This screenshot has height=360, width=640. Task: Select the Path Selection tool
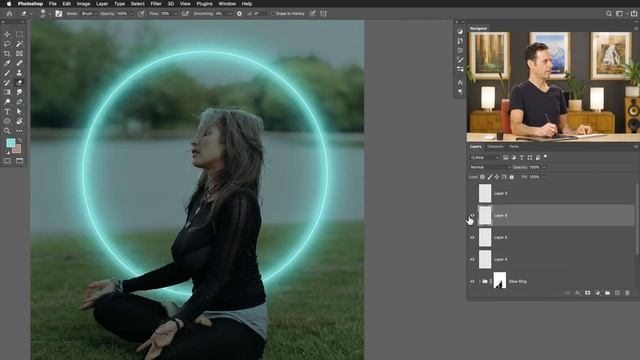click(19, 111)
